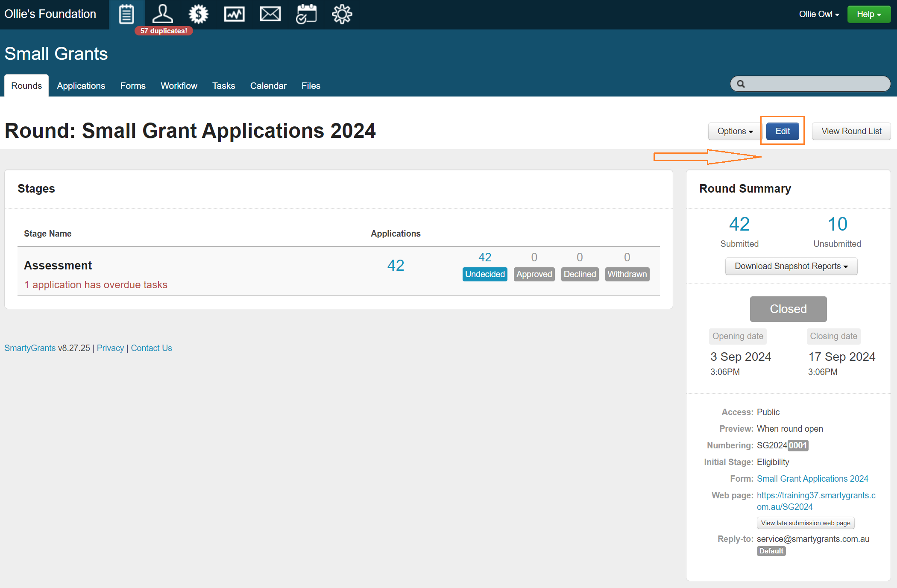Image resolution: width=897 pixels, height=588 pixels.
Task: Open the contacts person icon
Action: tap(162, 15)
